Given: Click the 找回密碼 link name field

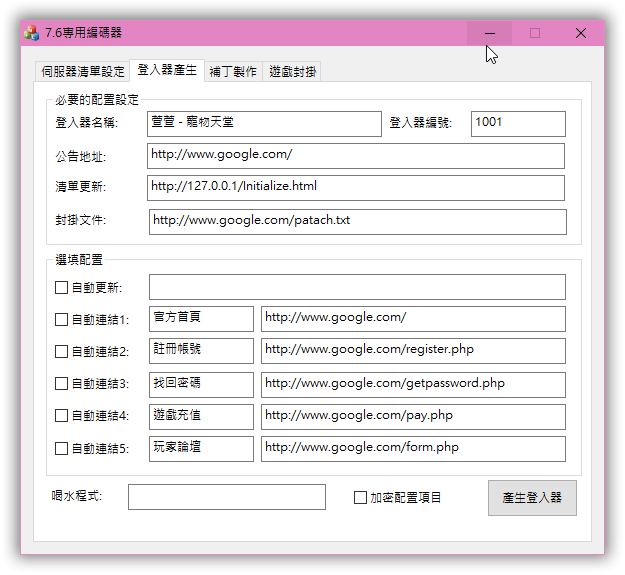Looking at the screenshot, I should [x=201, y=385].
